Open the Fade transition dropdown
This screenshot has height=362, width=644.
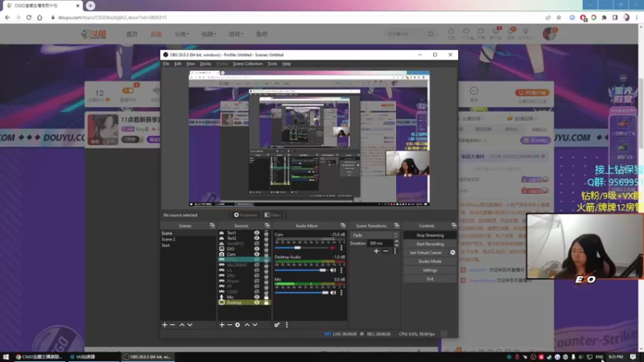pyautogui.click(x=374, y=235)
